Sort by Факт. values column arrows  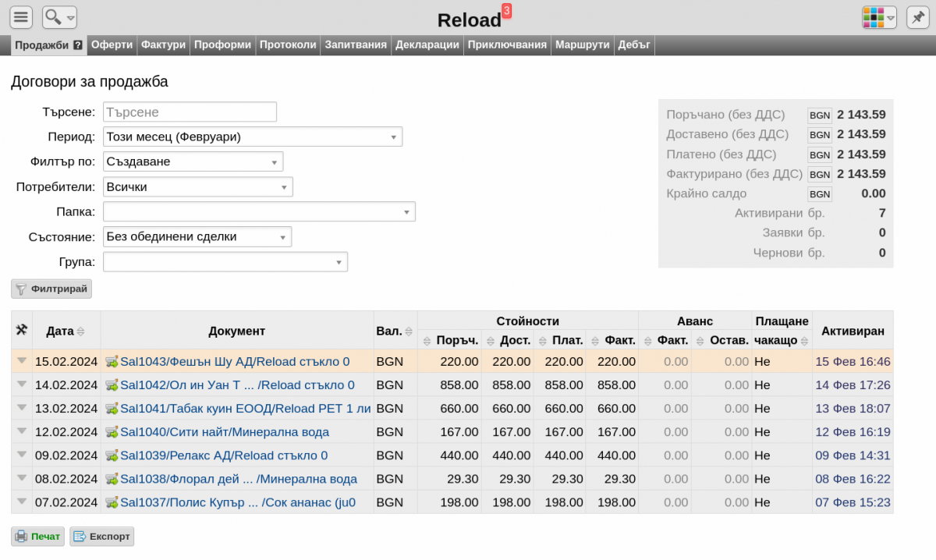(596, 341)
